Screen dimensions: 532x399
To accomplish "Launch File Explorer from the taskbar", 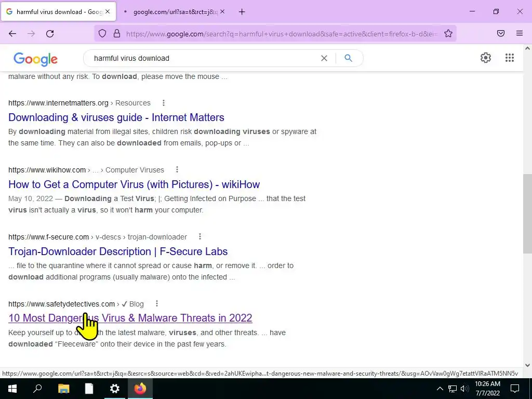I will tap(63, 389).
